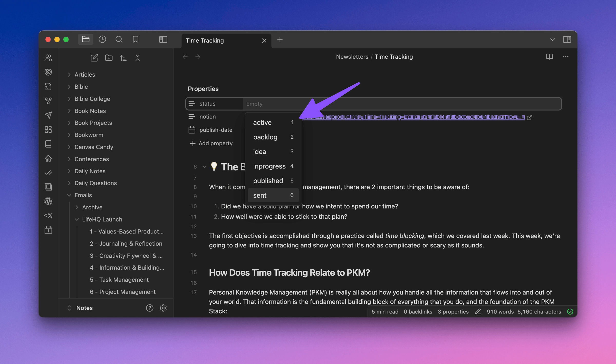Collapse all folders icon
Screen dimensions: 616x364
click(138, 58)
